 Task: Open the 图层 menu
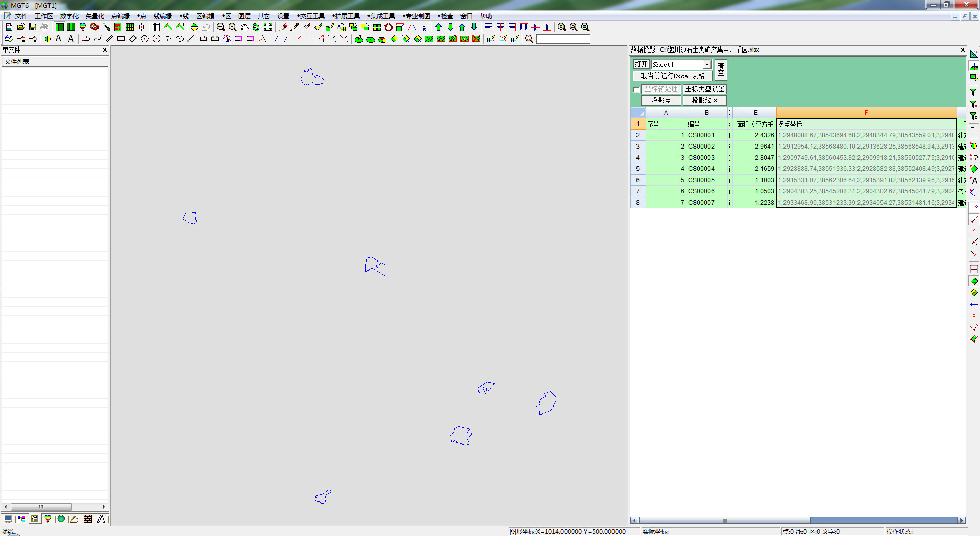(244, 16)
